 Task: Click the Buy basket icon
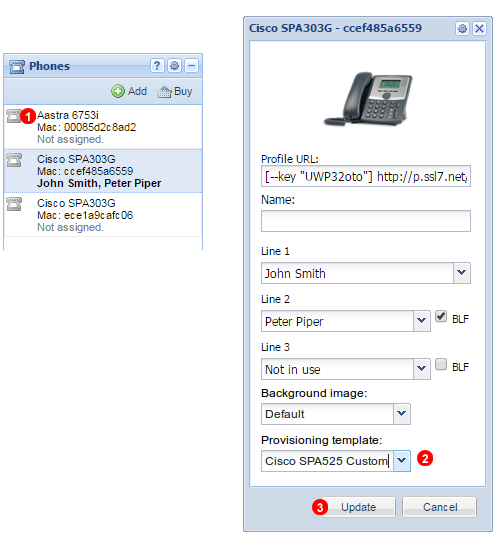click(x=164, y=92)
